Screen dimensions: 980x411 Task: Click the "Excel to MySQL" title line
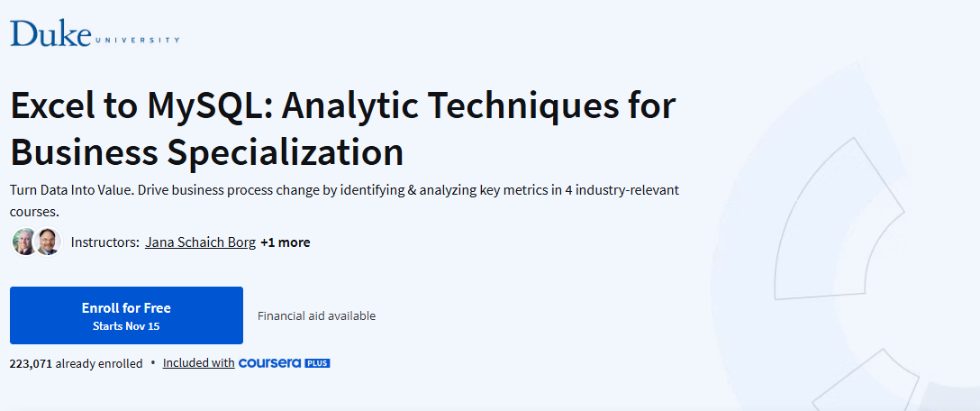[342, 106]
